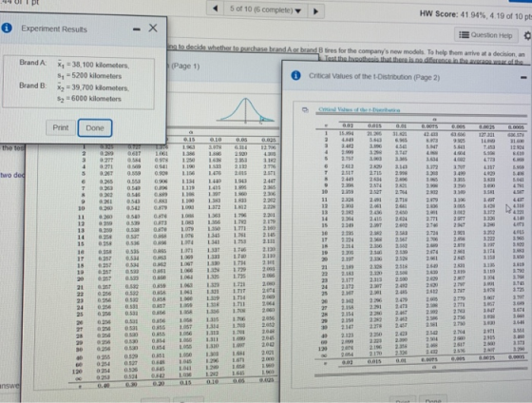This screenshot has width=532, height=403.
Task: Open the Question Help menu
Action: click(x=485, y=35)
